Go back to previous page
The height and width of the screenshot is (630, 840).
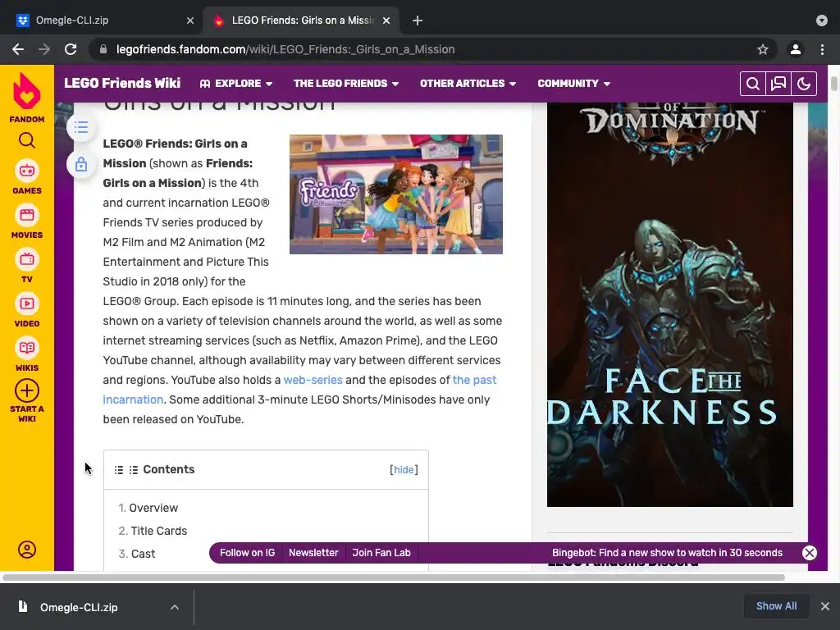[x=18, y=49]
